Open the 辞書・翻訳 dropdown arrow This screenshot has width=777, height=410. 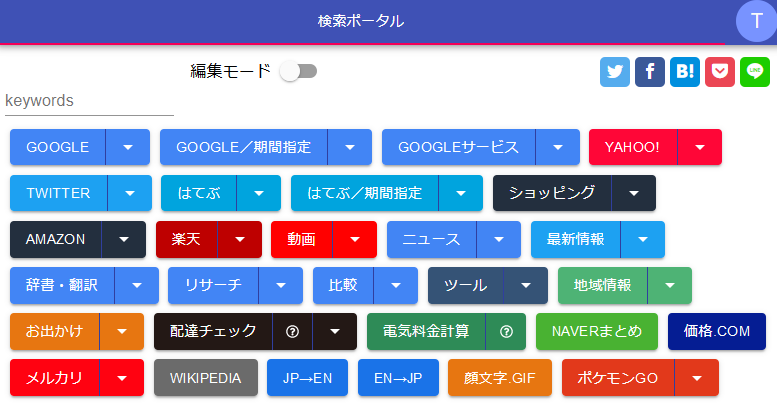(x=137, y=286)
